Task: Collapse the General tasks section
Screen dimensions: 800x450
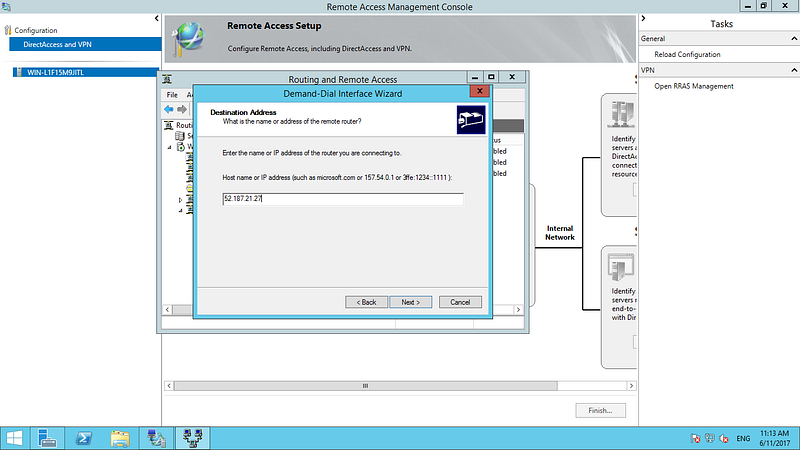Action: click(x=794, y=39)
